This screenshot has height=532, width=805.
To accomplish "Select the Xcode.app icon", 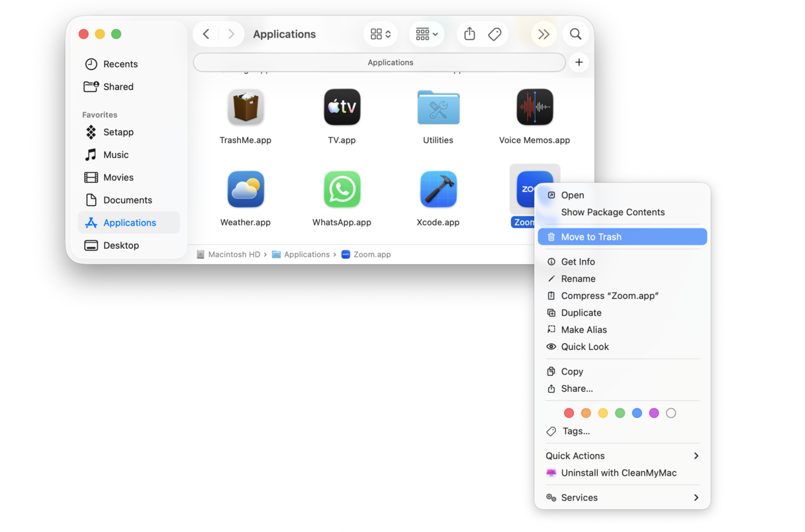I will tap(438, 189).
